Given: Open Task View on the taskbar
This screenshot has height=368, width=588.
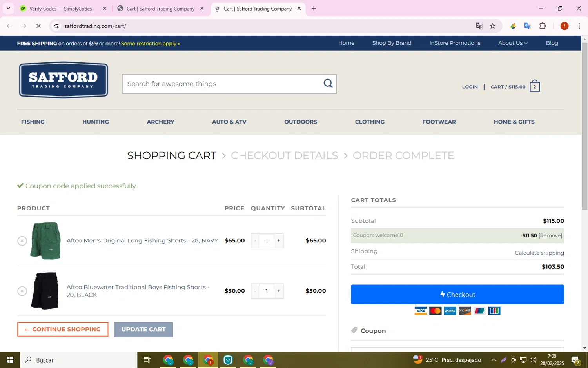Looking at the screenshot, I should (147, 360).
